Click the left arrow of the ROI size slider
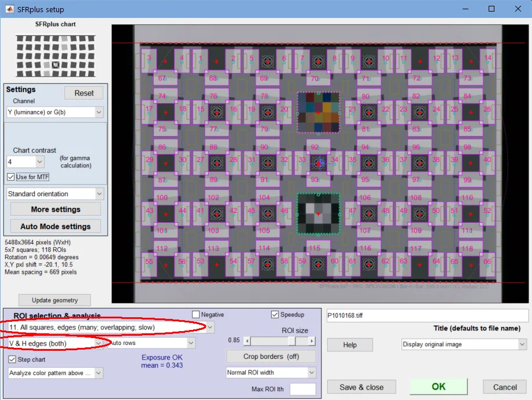The height and width of the screenshot is (400, 532). pos(247,341)
